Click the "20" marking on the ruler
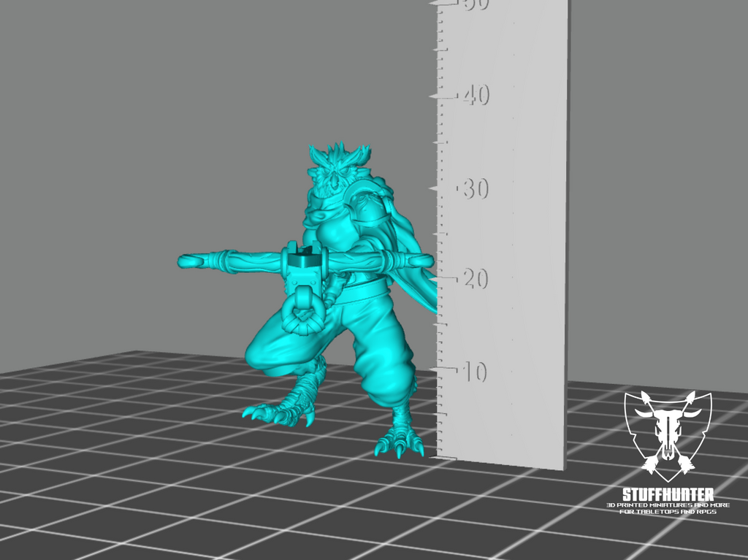 (x=476, y=279)
